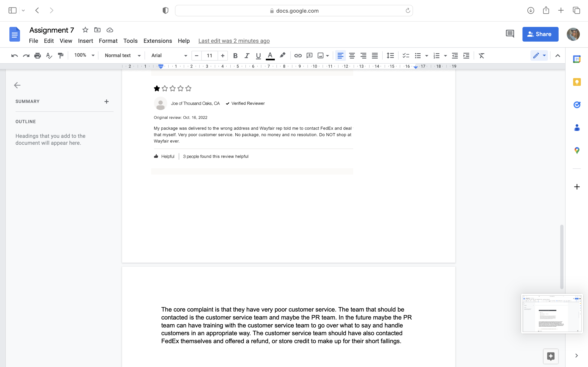Open Google Keep from the side panel
The image size is (588, 367).
[x=577, y=82]
